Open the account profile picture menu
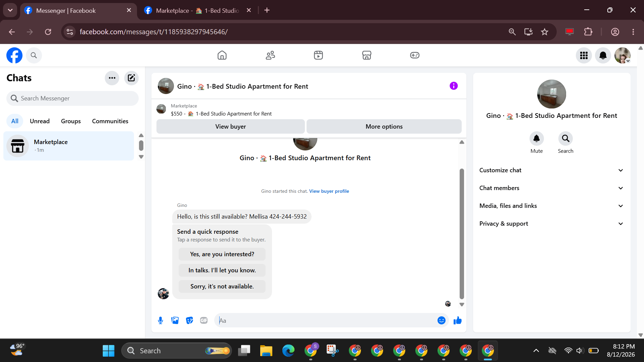The height and width of the screenshot is (362, 644). [x=623, y=55]
